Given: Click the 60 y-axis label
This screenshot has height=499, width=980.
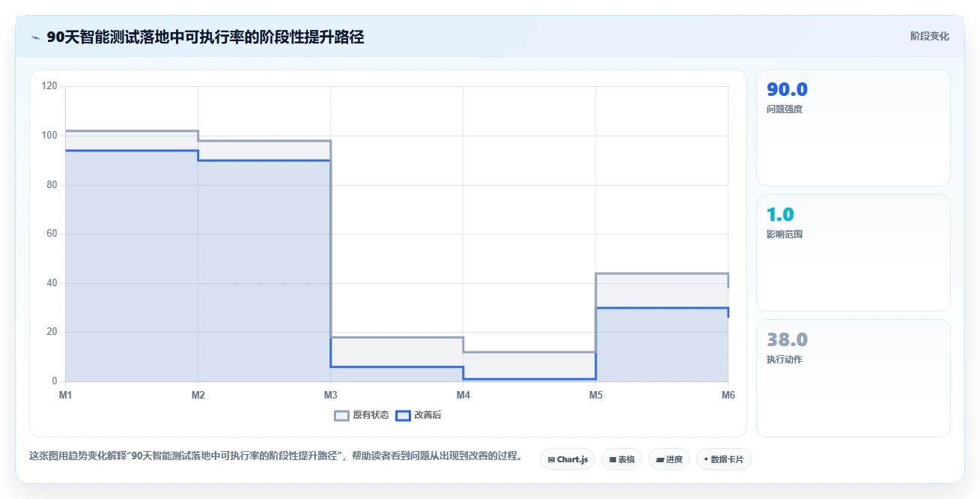Looking at the screenshot, I should point(52,234).
